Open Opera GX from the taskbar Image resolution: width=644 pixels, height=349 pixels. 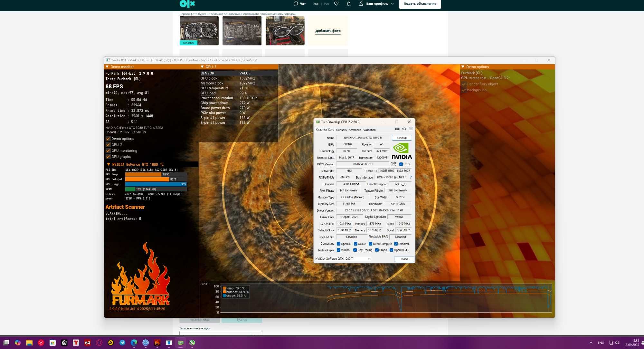(99, 343)
